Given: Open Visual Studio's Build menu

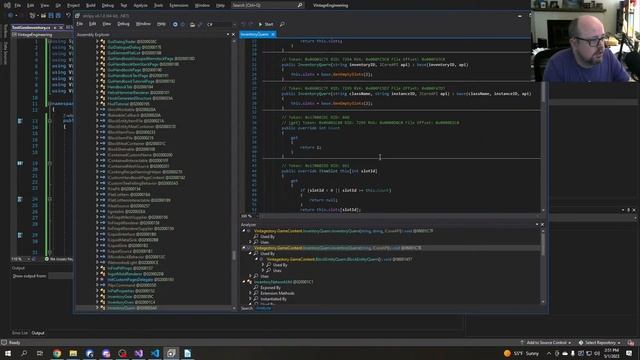Looking at the screenshot, I should click(x=91, y=5).
